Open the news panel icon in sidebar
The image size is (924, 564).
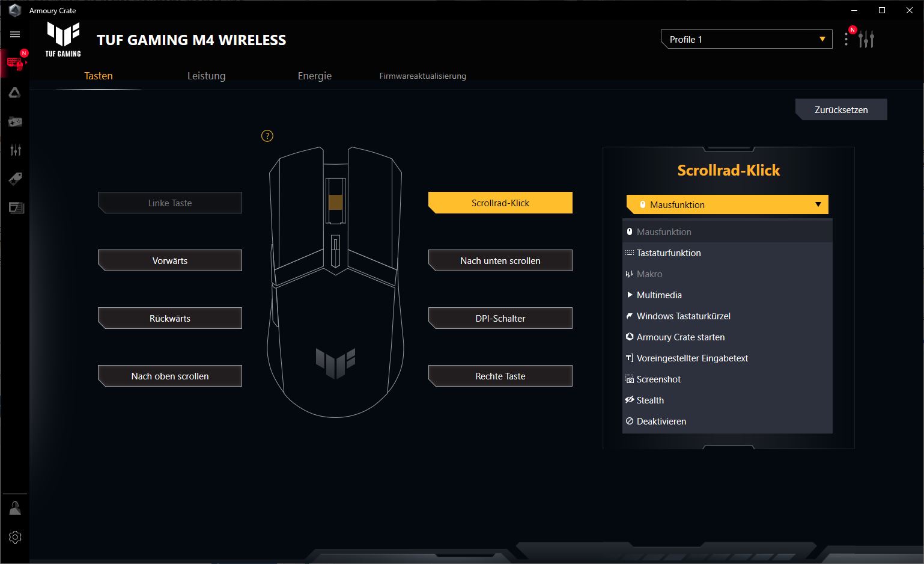pos(16,207)
